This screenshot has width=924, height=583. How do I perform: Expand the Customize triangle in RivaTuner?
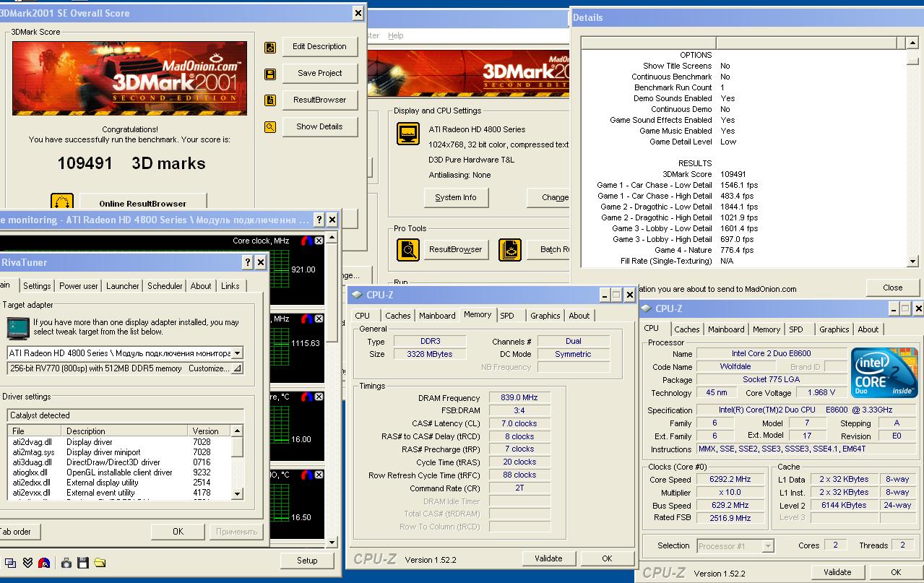coord(237,368)
